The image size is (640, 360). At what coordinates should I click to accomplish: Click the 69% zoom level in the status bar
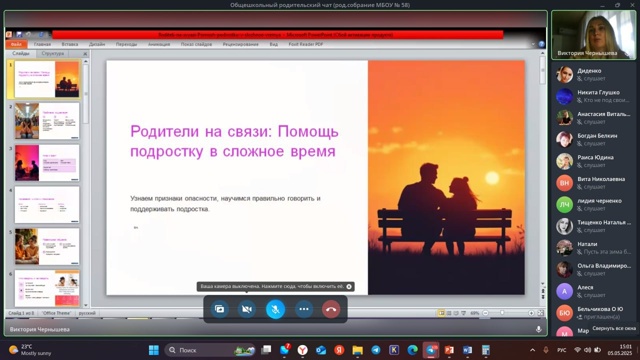(474, 313)
